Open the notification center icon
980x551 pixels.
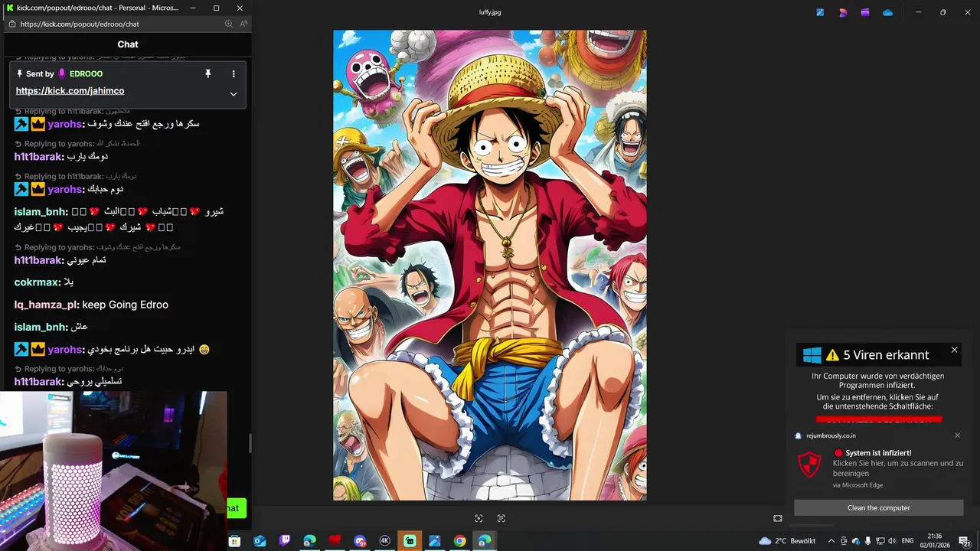(x=965, y=541)
